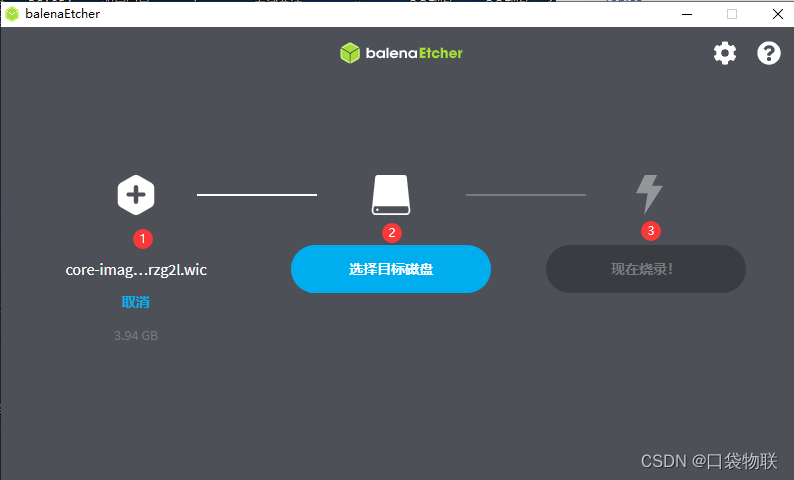Viewport: 794px width, 480px height.
Task: Click the balenaEtcher title bar app icon
Action: click(12, 14)
